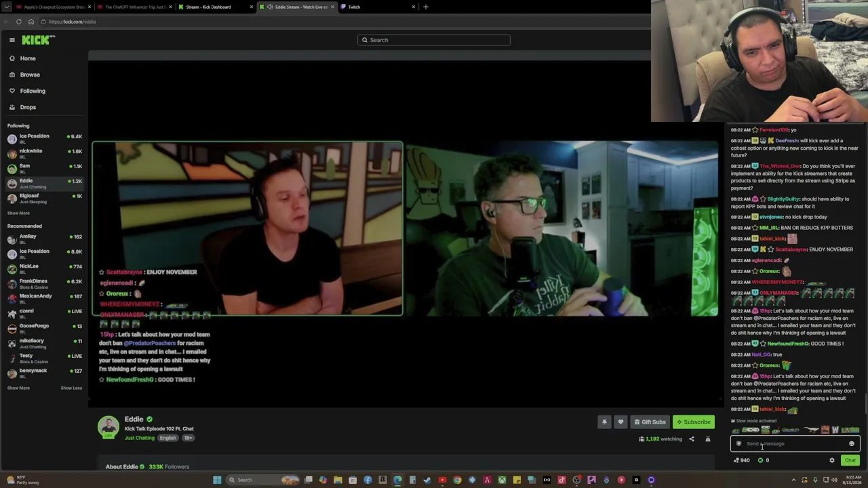Click the browser address bar URL
The image size is (868, 488).
(73, 22)
